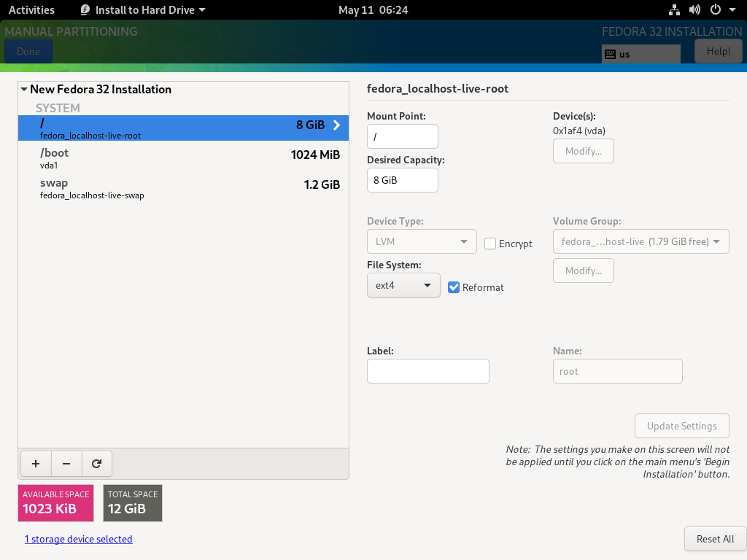Click the power icon in top bar
The image size is (747, 560).
coord(716,10)
